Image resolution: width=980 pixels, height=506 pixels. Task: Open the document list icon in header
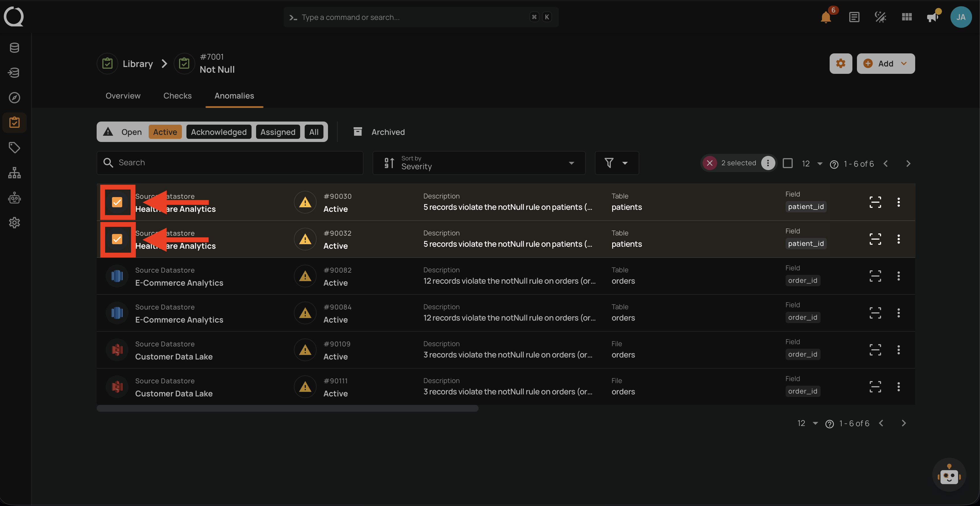[x=854, y=17]
